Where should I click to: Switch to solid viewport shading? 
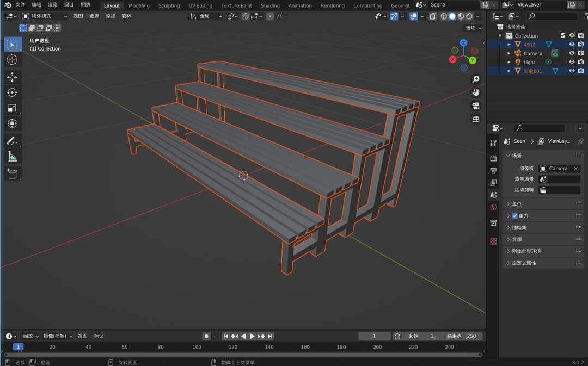(452, 16)
